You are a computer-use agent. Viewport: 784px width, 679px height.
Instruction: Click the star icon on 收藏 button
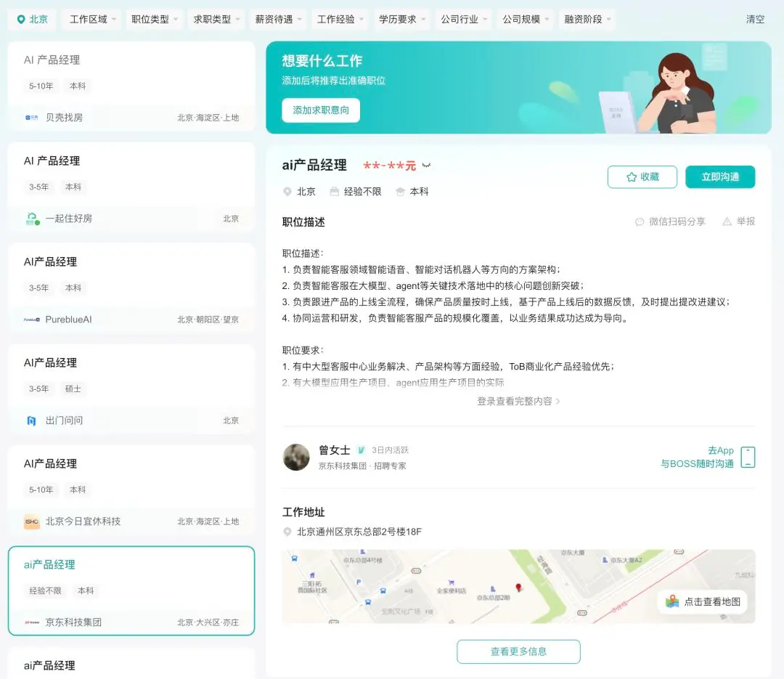pos(632,177)
